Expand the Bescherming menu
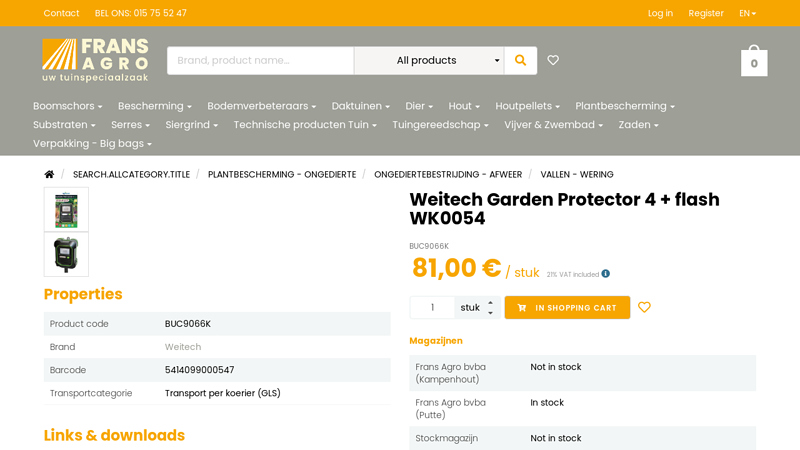This screenshot has height=450, width=800. pyautogui.click(x=155, y=106)
